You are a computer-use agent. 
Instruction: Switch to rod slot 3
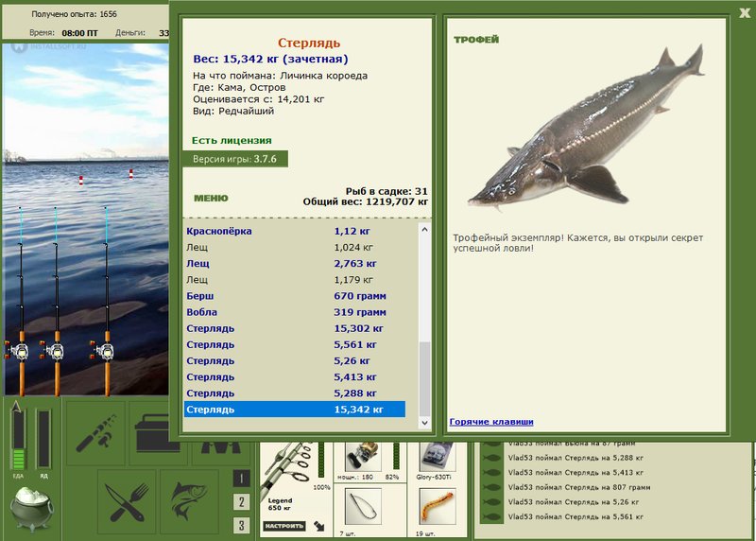coord(241,525)
